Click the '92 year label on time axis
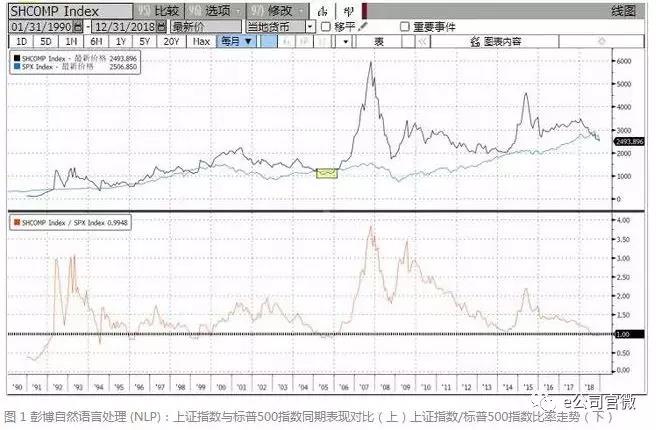656x430 pixels. click(x=57, y=387)
